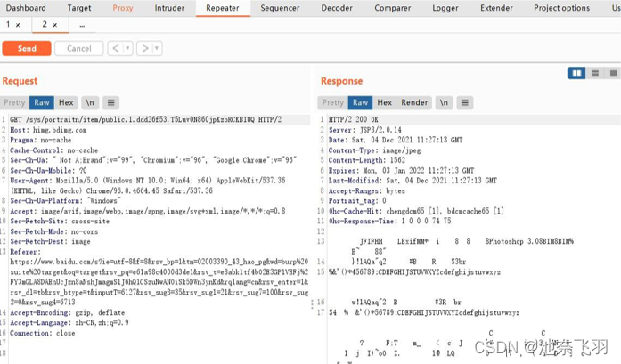Open the Sequencer tab
This screenshot has height=364, width=621.
pyautogui.click(x=280, y=8)
